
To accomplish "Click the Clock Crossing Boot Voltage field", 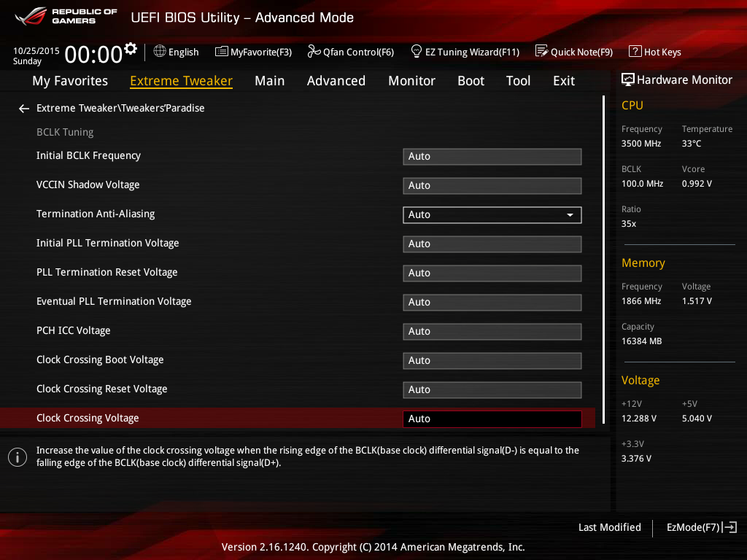I will click(492, 361).
